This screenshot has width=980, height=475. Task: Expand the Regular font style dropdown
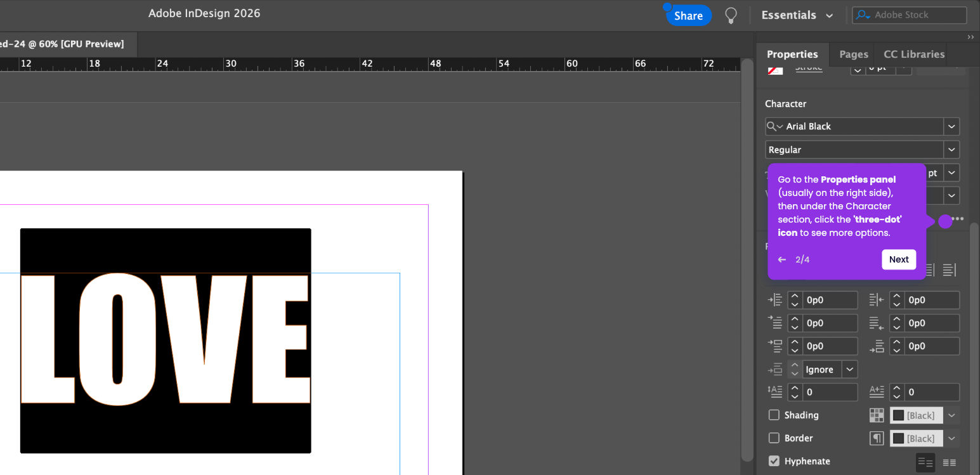951,150
